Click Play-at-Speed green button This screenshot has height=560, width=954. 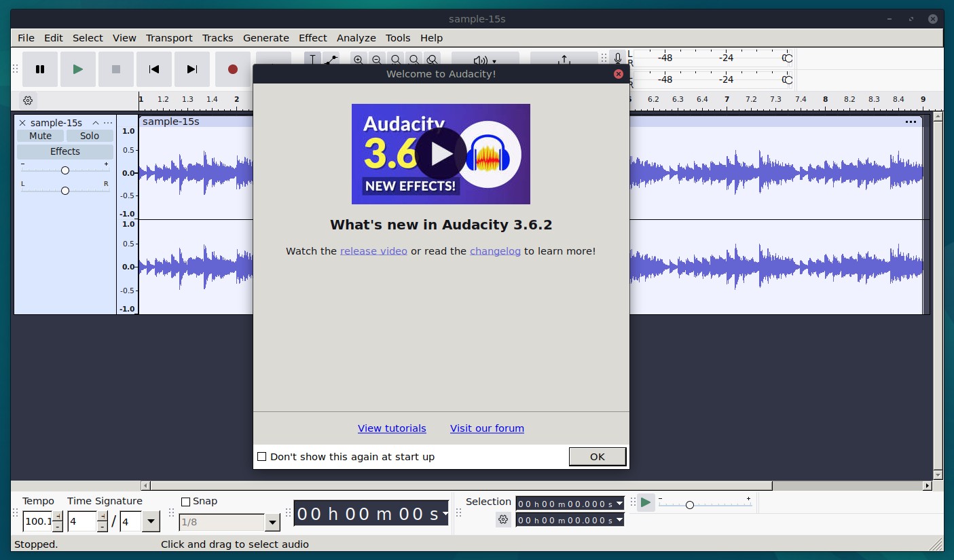coord(646,502)
